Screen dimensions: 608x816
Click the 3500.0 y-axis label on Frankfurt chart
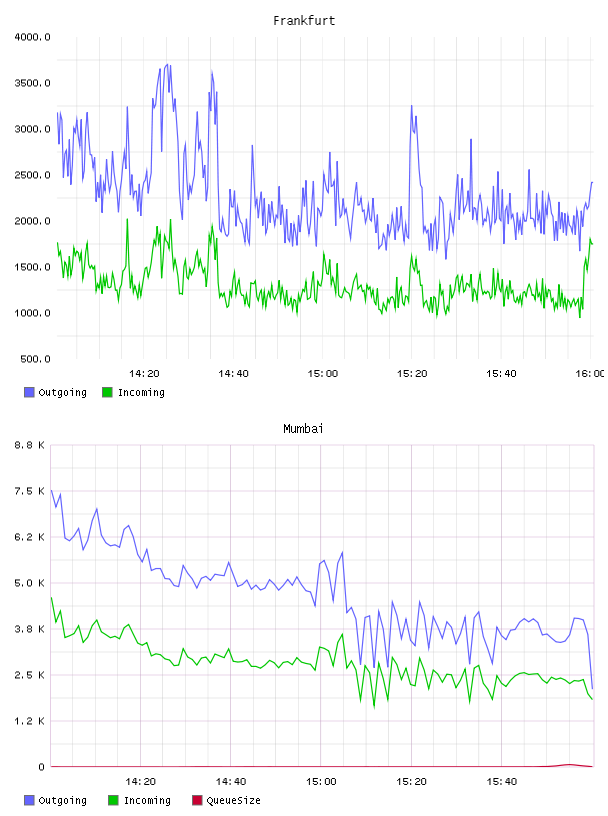click(32, 83)
